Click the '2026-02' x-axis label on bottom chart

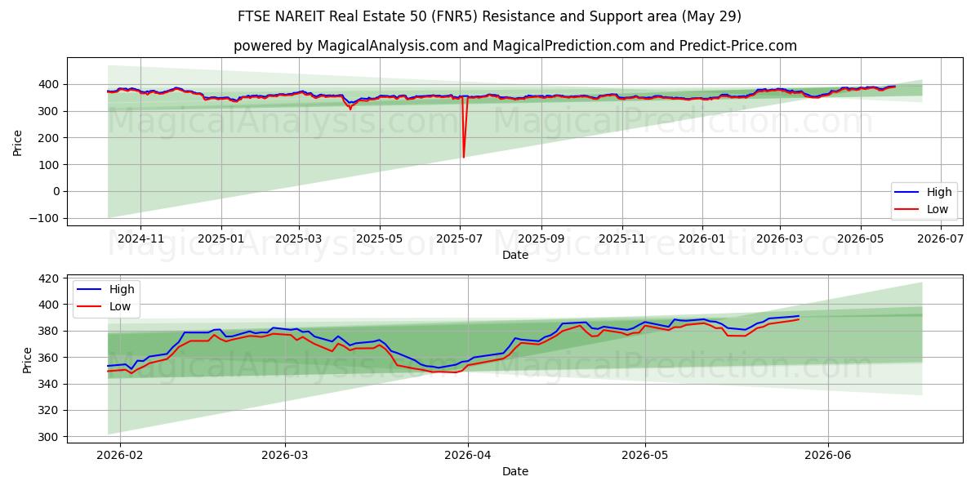point(121,456)
